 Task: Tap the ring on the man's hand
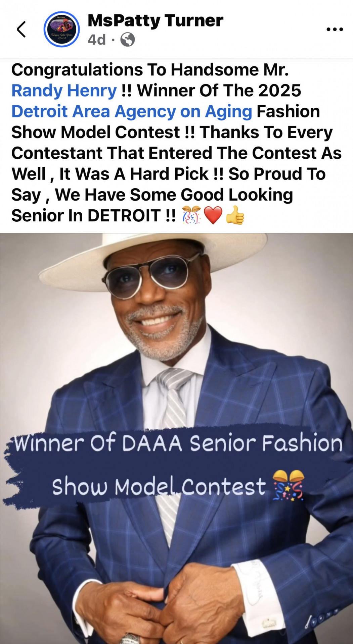(132, 638)
